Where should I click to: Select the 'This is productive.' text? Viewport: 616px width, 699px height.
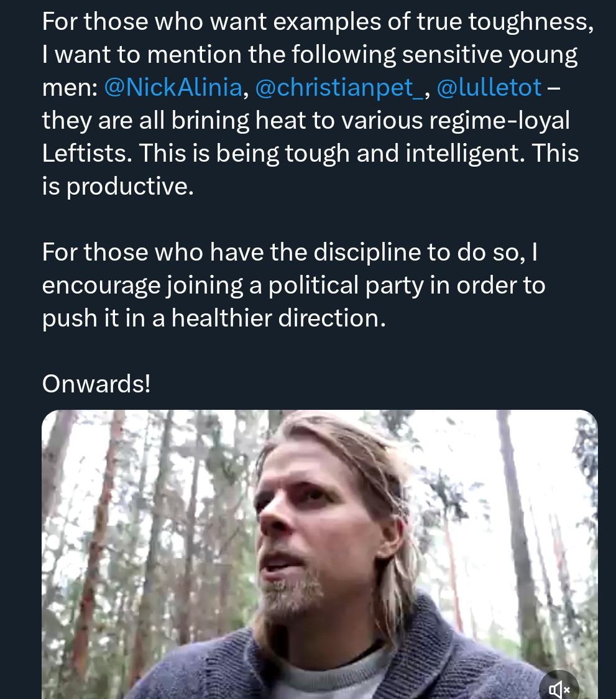click(118, 186)
